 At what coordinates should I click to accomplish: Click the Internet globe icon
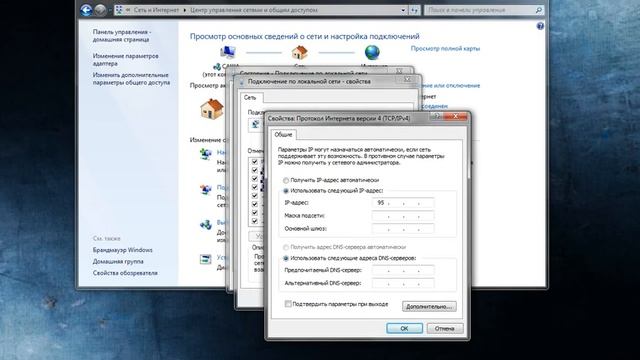[x=372, y=53]
